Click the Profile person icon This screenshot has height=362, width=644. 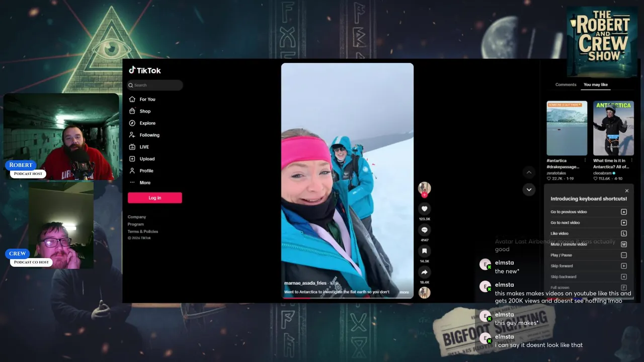pyautogui.click(x=132, y=170)
